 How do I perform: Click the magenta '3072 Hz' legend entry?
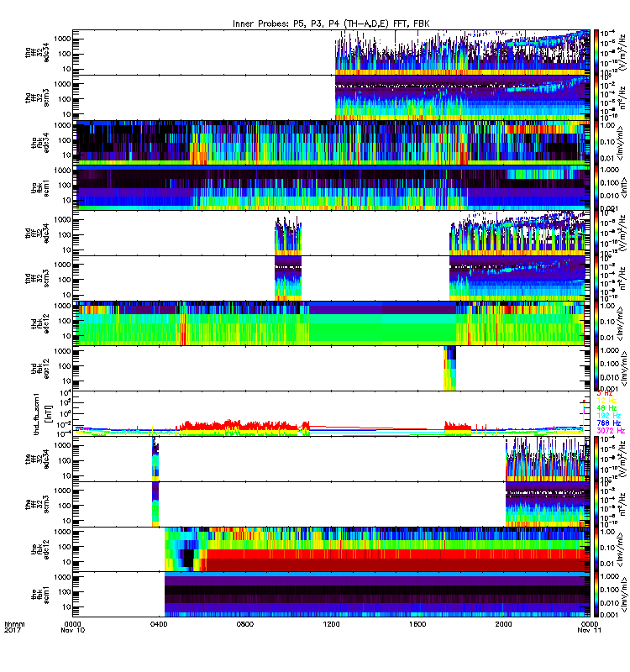pyautogui.click(x=611, y=430)
